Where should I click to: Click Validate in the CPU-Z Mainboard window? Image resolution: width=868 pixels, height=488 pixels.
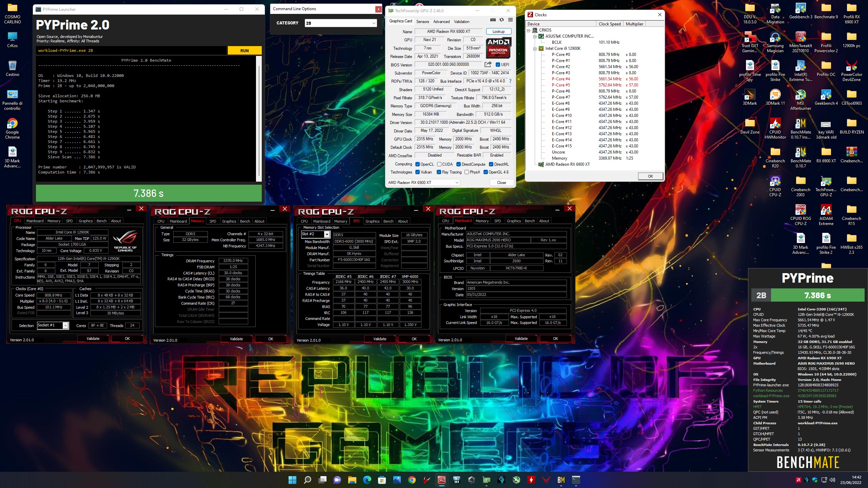pyautogui.click(x=521, y=339)
